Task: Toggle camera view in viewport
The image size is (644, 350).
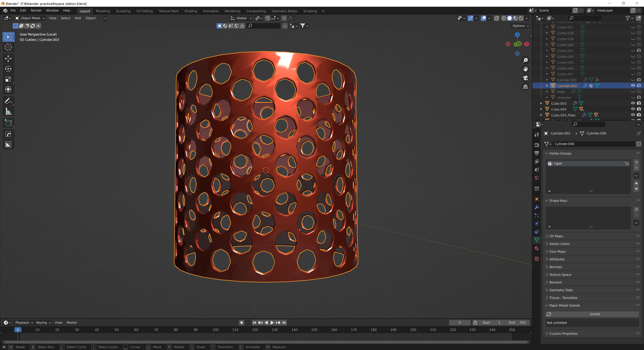Action: 525,78
